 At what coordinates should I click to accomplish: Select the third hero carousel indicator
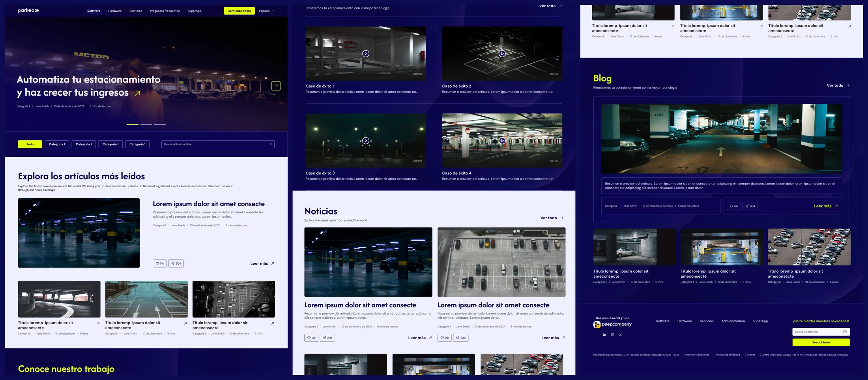[x=160, y=124]
